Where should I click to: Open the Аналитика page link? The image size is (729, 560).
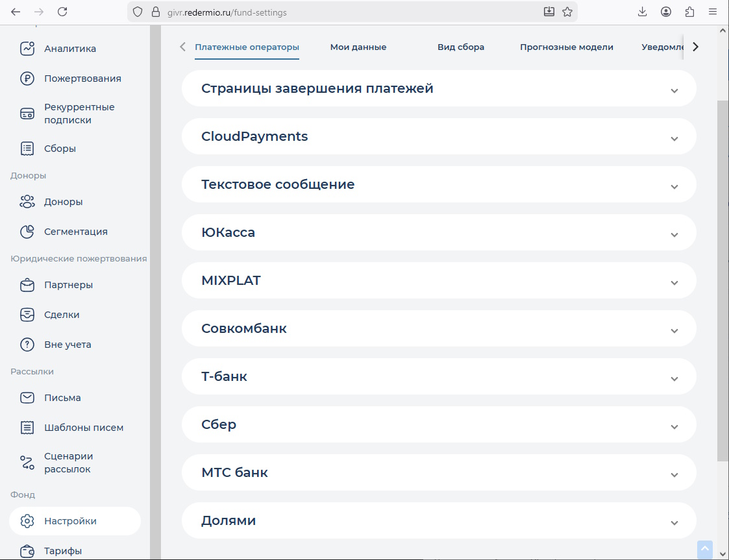point(70,48)
